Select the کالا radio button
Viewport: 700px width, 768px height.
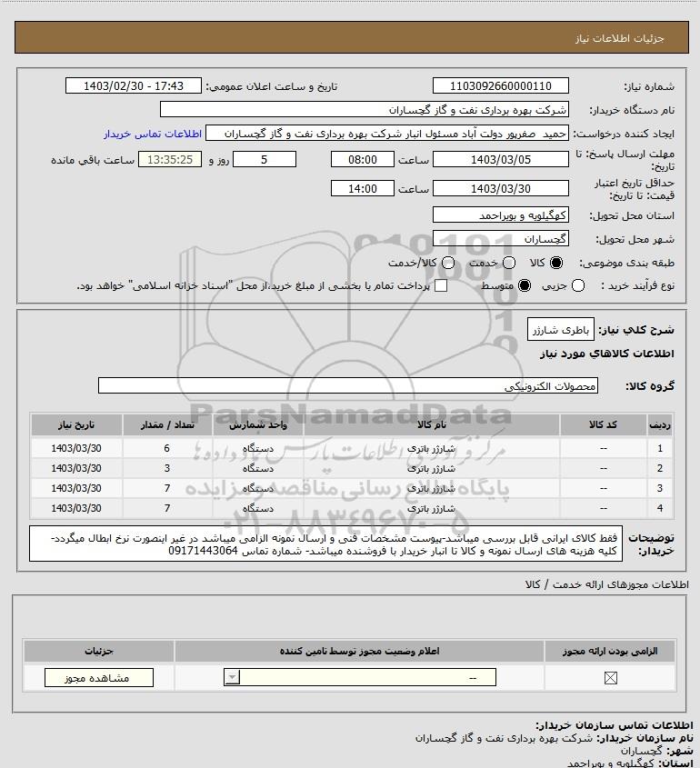556,263
